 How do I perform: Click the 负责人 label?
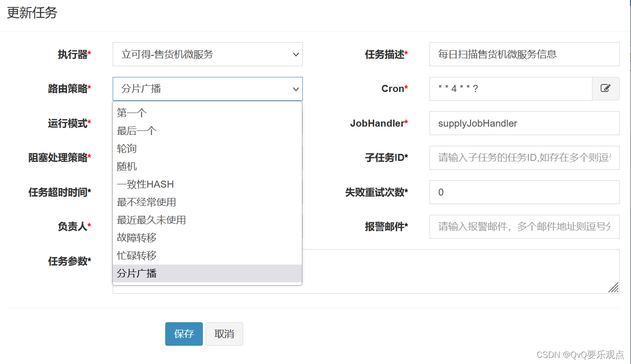74,227
